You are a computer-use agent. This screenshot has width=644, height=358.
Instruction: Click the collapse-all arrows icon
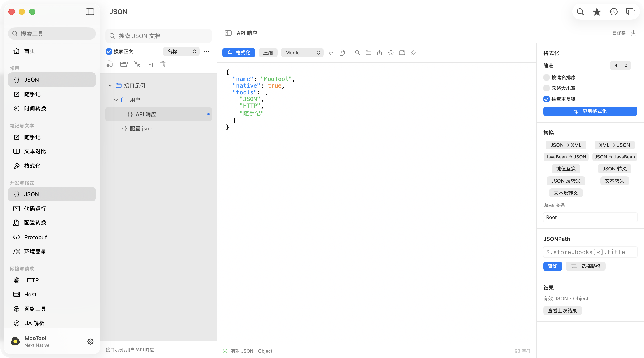point(137,64)
